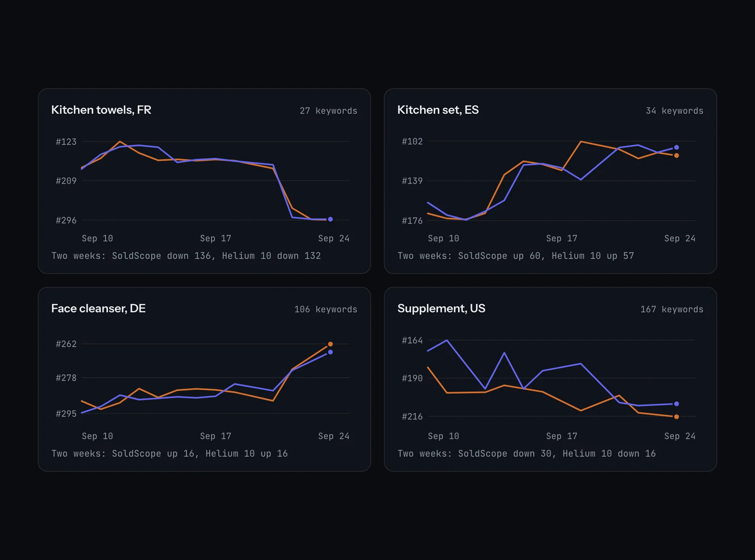Image resolution: width=755 pixels, height=560 pixels.
Task: Select the #216 rank axis label
Action: point(412,417)
